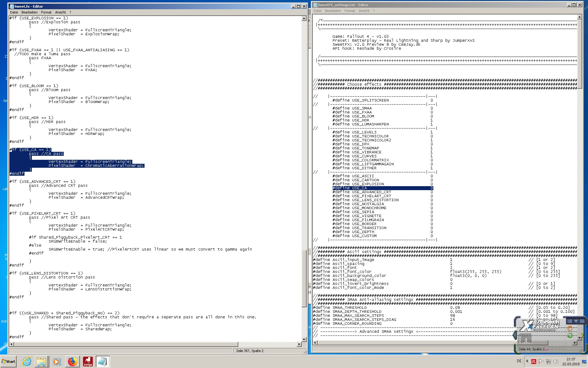
Task: Open Windows Explorer folder icon
Action: point(41,362)
